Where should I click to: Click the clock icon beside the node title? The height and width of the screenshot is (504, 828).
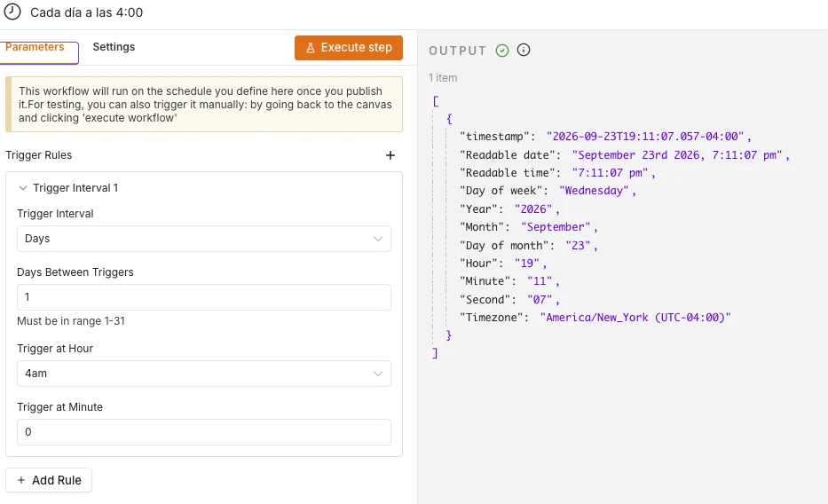click(12, 12)
